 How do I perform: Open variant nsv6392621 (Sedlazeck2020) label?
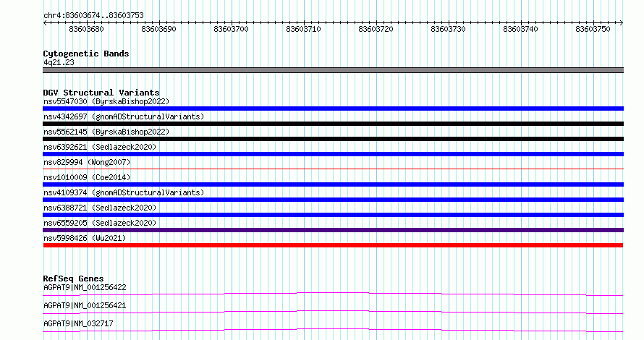pyautogui.click(x=100, y=147)
